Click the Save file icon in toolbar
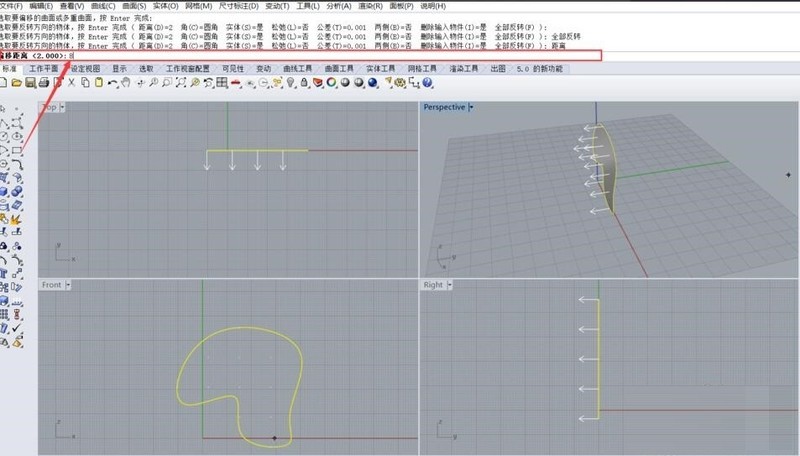The width and height of the screenshot is (800, 456). click(31, 83)
